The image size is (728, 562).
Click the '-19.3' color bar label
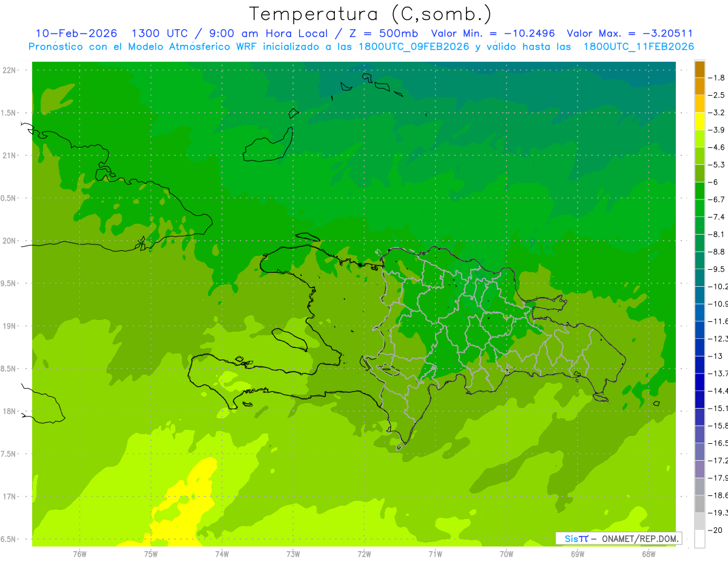tap(718, 512)
